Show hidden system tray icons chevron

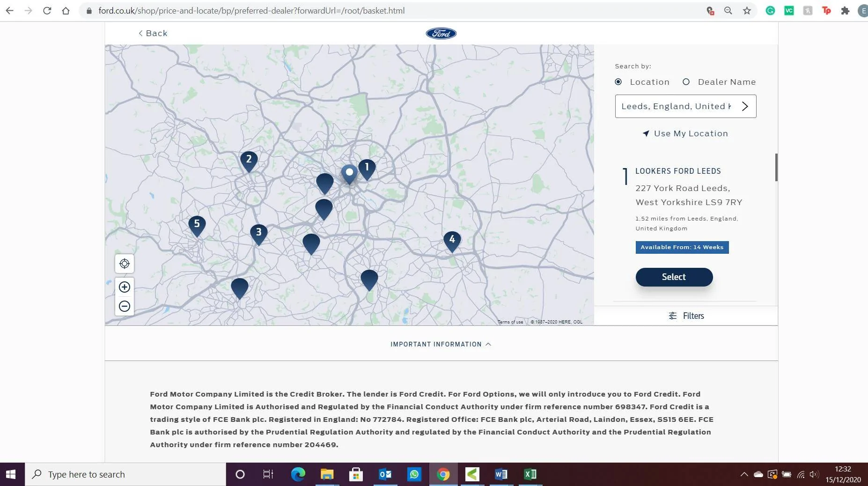coord(744,474)
